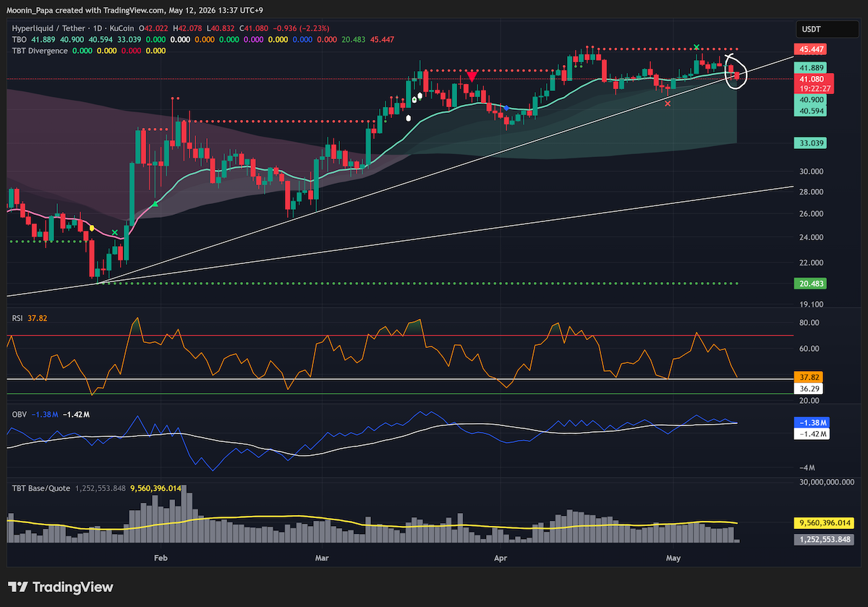The width and height of the screenshot is (868, 607).
Task: Click the gray 1,252,553.848 volume axis label
Action: (824, 540)
